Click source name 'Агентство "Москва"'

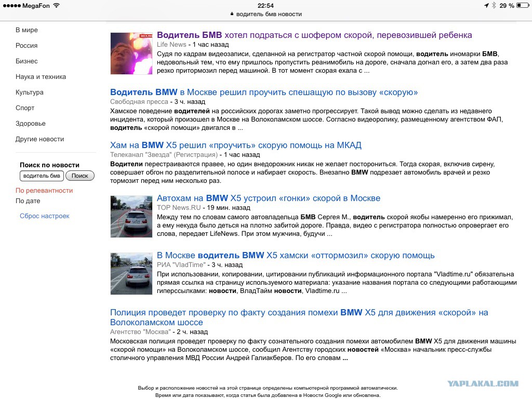[140, 332]
